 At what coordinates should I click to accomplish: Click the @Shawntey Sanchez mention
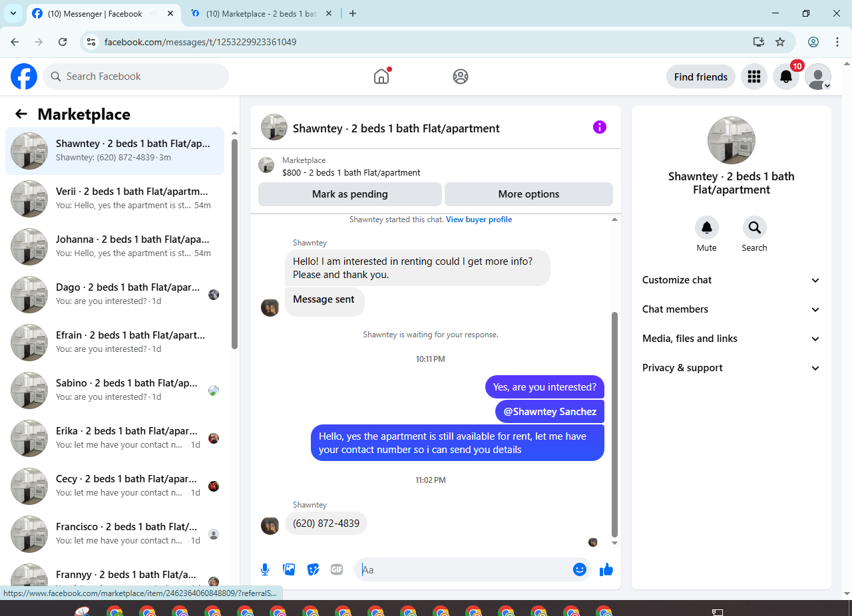550,412
